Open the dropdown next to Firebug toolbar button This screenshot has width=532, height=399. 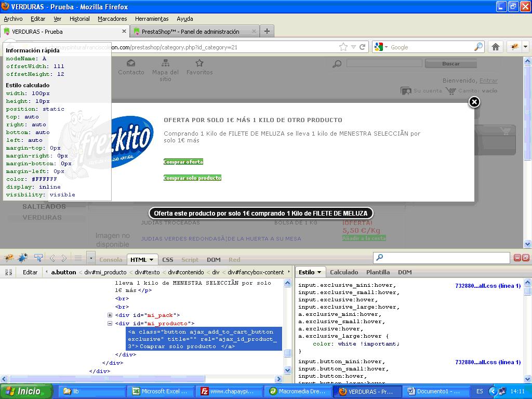[x=526, y=47]
